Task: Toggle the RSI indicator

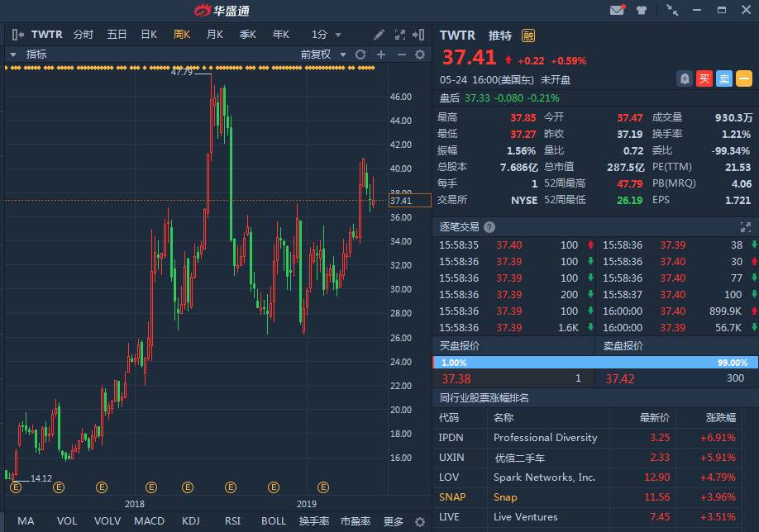Action: coord(232,521)
